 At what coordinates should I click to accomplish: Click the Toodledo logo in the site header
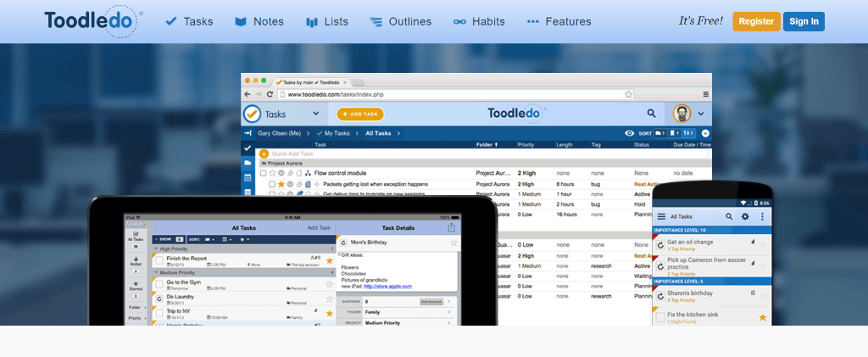[92, 21]
